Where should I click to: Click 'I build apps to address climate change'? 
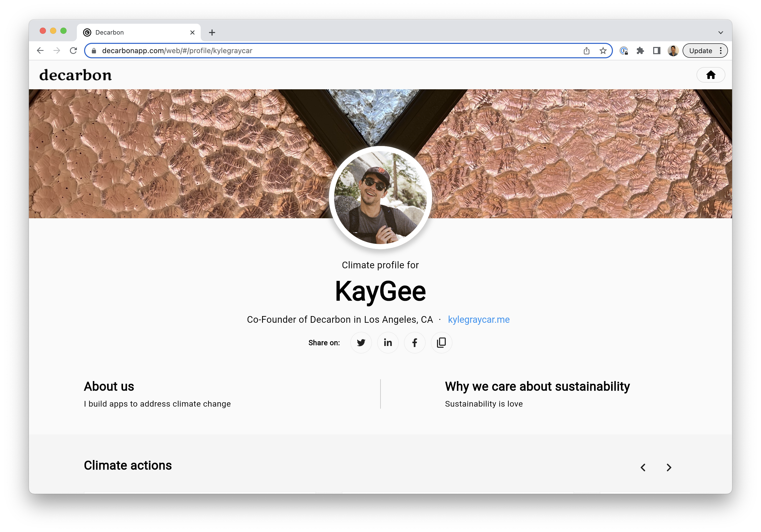pyautogui.click(x=157, y=404)
